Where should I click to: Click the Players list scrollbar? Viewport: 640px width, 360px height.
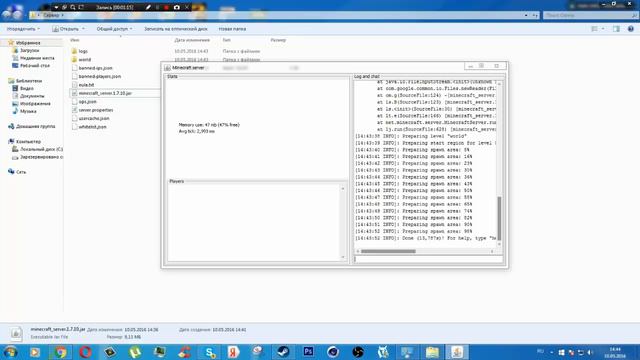[x=343, y=222]
